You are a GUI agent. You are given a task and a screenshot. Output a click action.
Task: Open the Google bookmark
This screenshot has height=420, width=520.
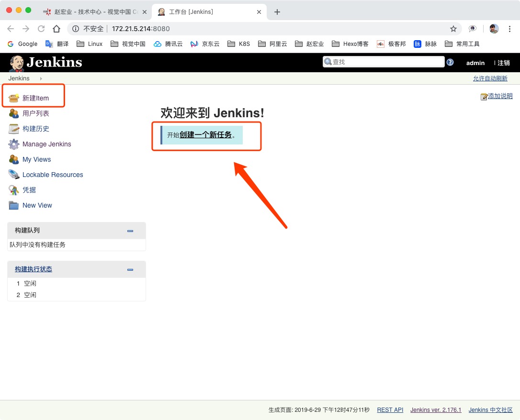22,44
